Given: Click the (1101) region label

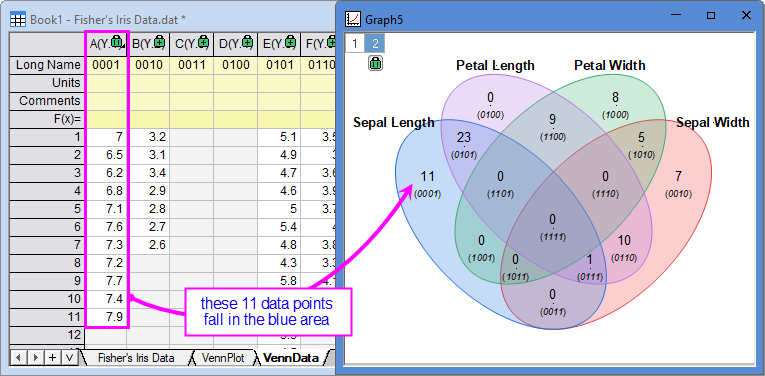Looking at the screenshot, I should (500, 194).
